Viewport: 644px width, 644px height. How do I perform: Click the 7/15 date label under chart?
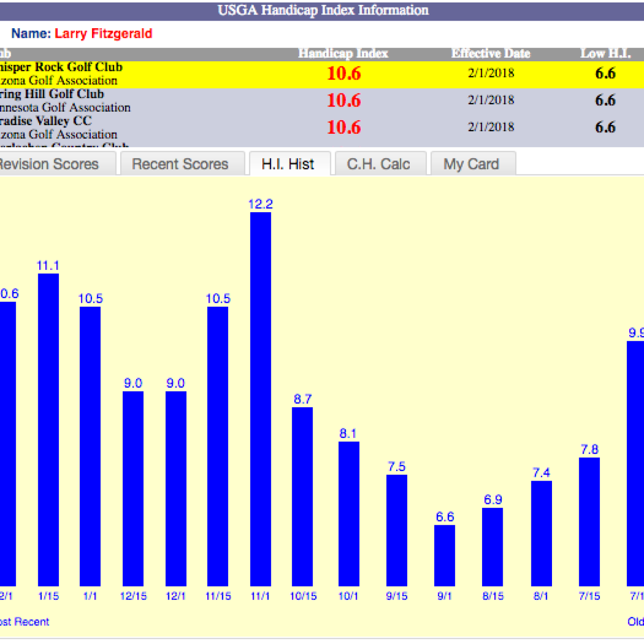(x=589, y=596)
